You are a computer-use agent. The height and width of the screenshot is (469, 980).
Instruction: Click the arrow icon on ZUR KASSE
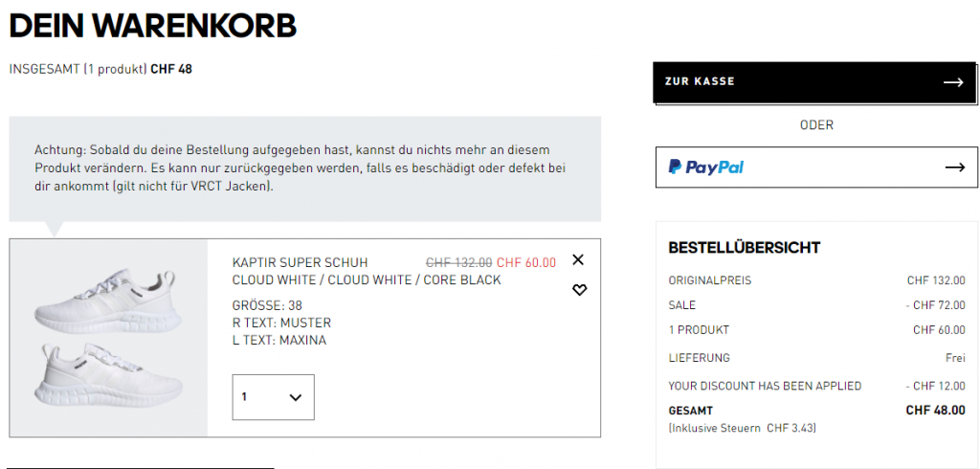point(952,82)
